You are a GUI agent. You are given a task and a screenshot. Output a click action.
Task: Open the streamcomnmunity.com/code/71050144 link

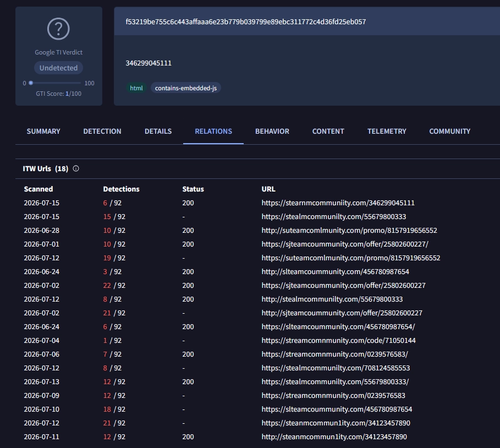pos(338,341)
